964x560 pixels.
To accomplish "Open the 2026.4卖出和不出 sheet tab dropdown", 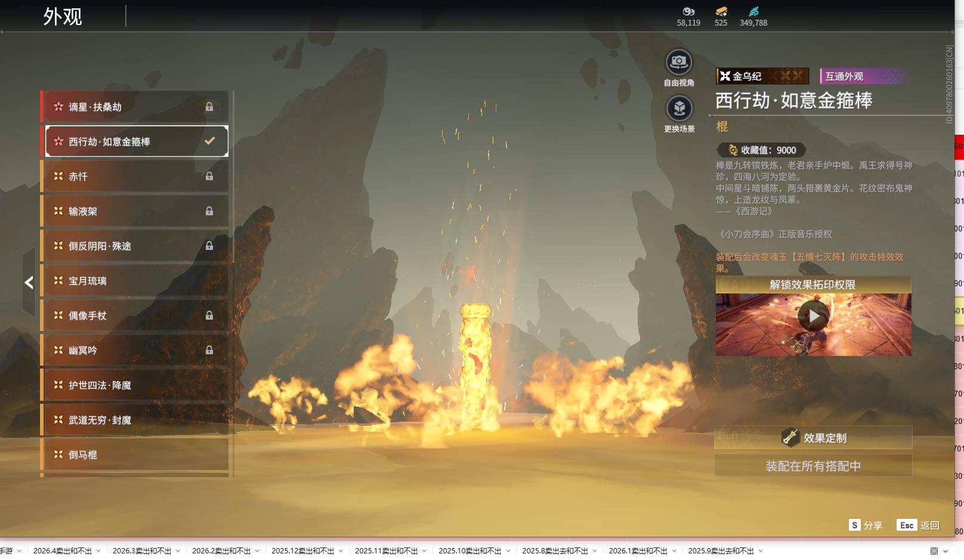I will tap(98, 551).
